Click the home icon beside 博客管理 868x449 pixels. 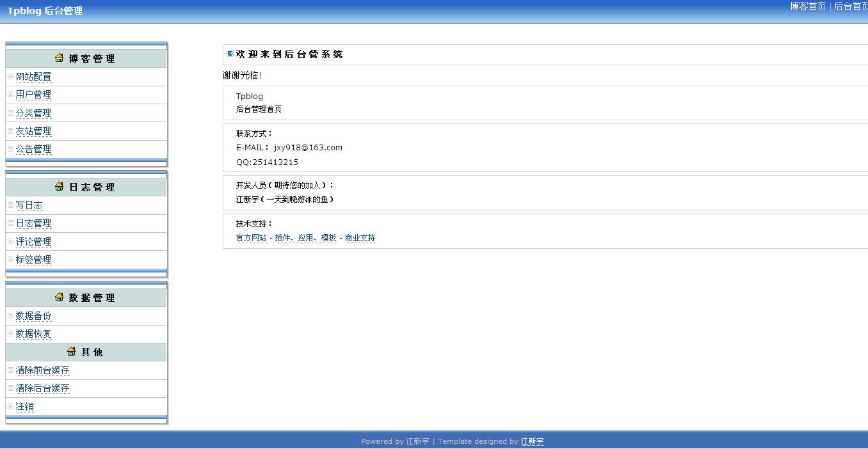(60, 58)
